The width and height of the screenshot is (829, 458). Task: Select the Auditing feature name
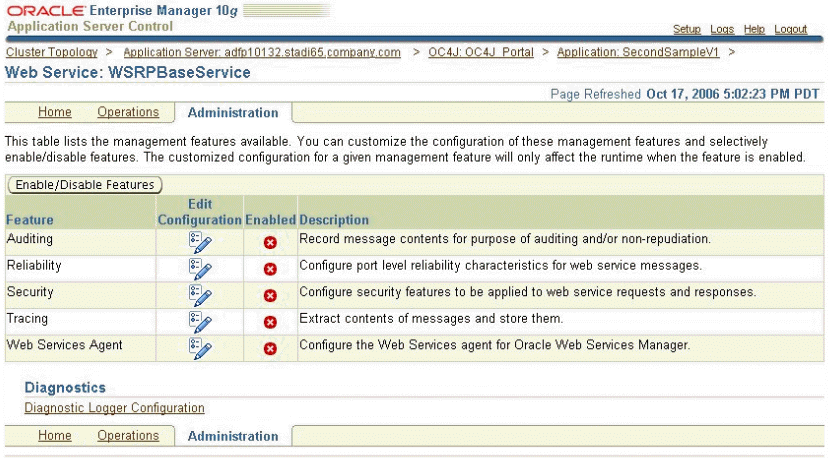(30, 239)
